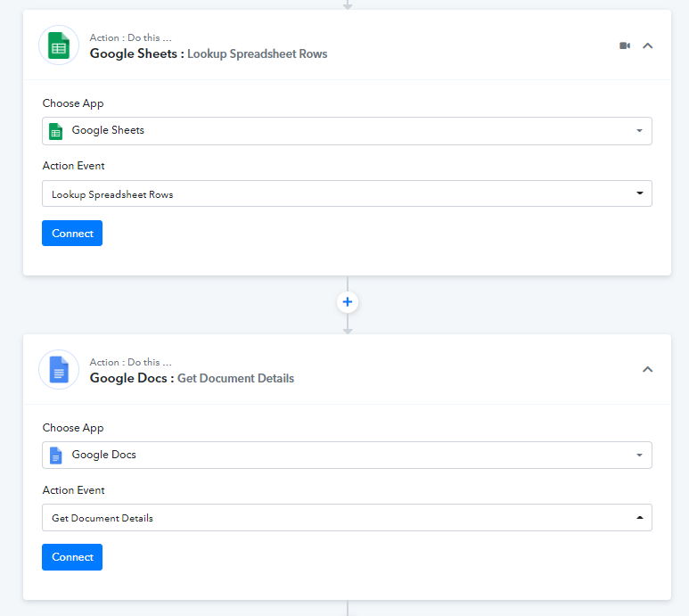The image size is (689, 616).
Task: Click the small Google Docs icon in dropdown
Action: coord(56,456)
